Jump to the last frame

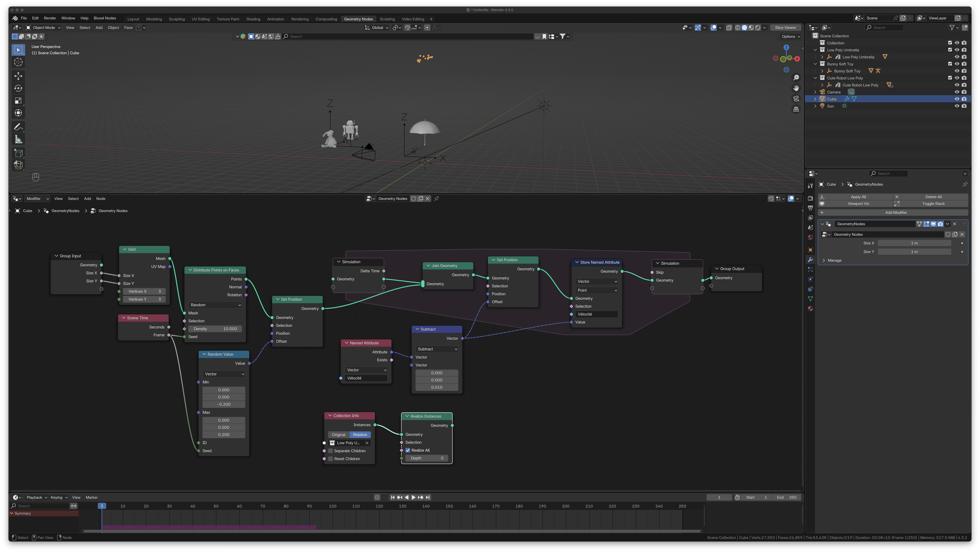coord(428,497)
